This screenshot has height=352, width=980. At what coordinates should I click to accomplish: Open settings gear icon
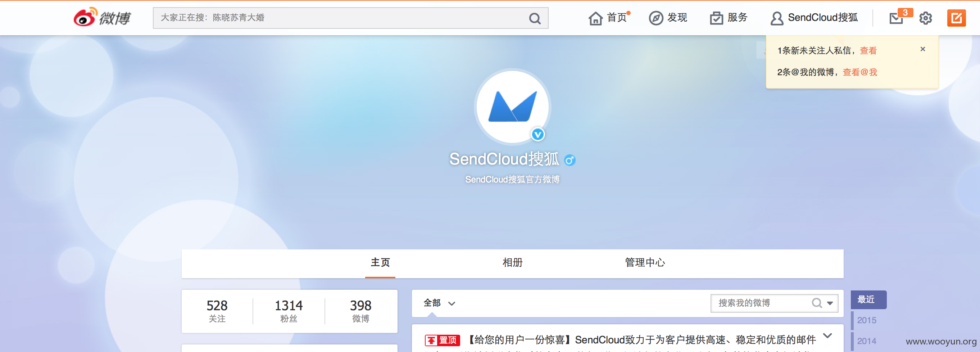click(926, 18)
